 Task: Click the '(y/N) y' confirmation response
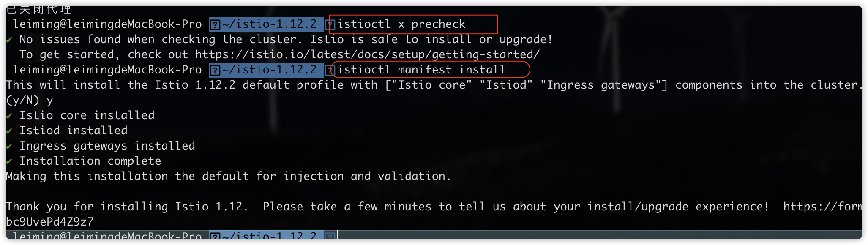[30, 101]
